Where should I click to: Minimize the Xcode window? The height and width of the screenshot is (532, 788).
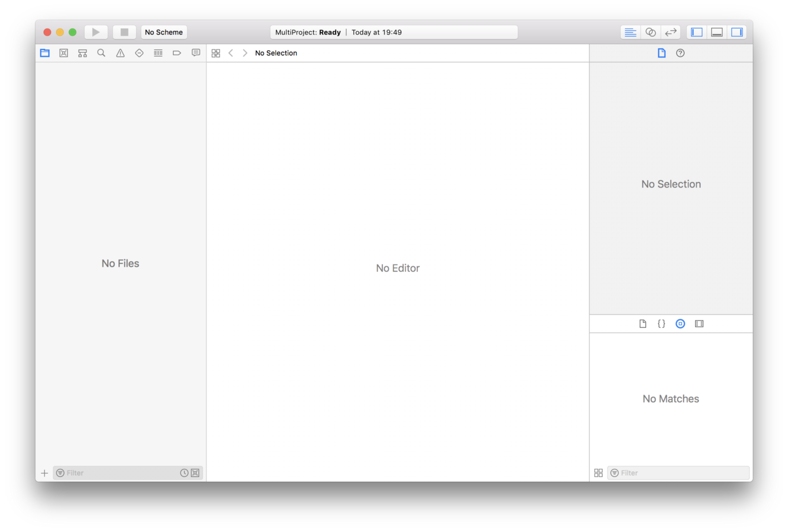[x=60, y=32]
